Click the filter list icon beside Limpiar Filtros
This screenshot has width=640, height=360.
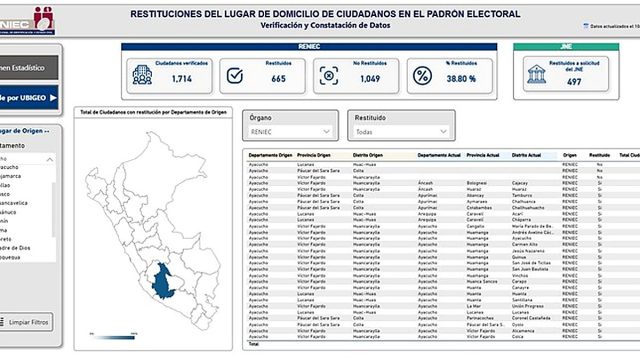(2, 322)
